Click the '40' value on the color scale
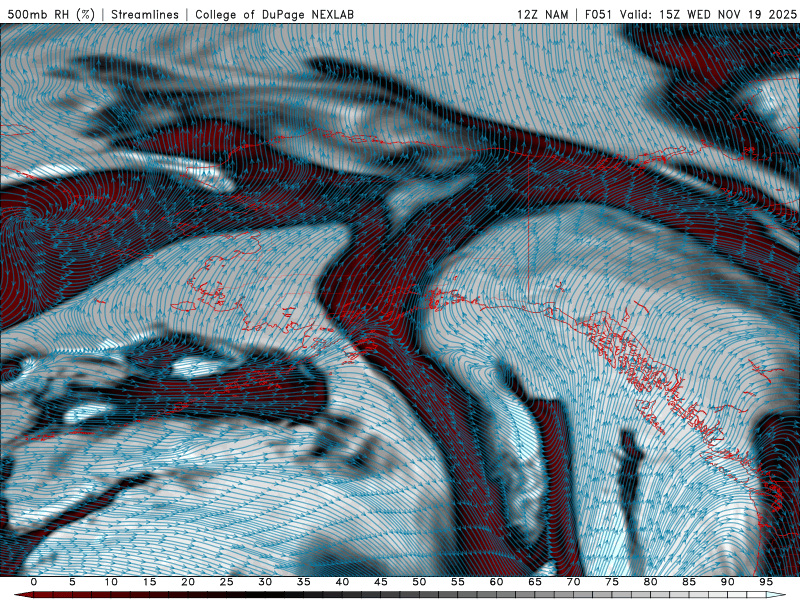 [342, 582]
